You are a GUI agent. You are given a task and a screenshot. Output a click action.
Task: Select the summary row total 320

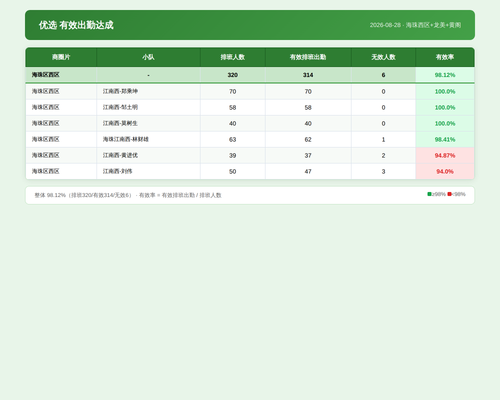click(233, 75)
